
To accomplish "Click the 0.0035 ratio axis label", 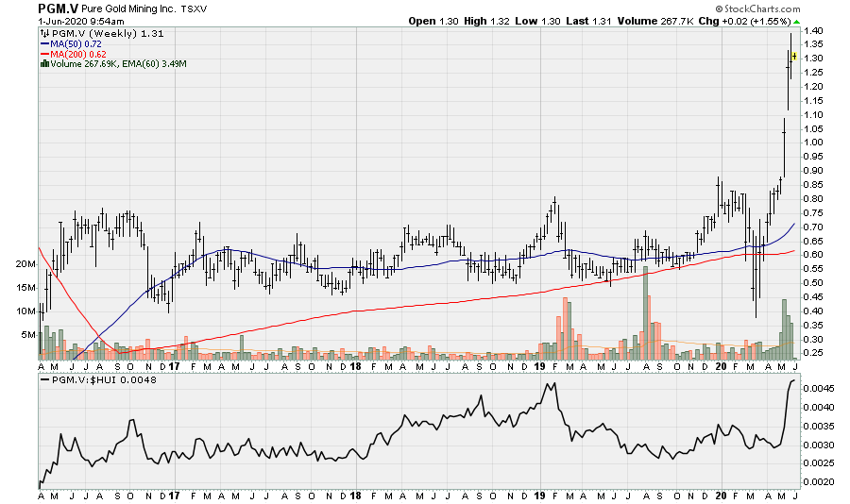I will (819, 426).
